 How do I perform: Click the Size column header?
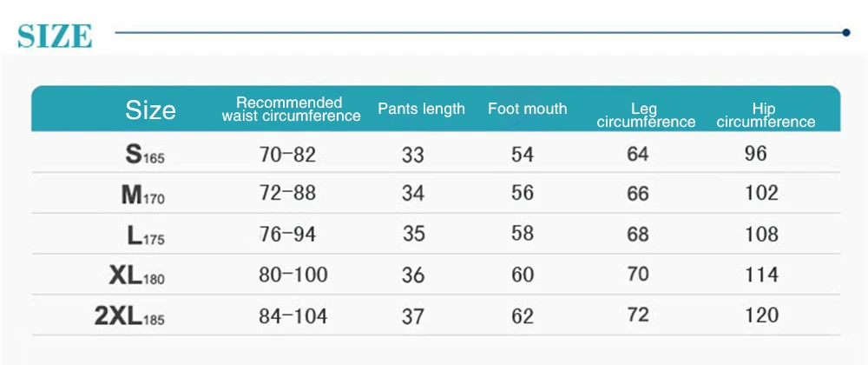(x=150, y=109)
